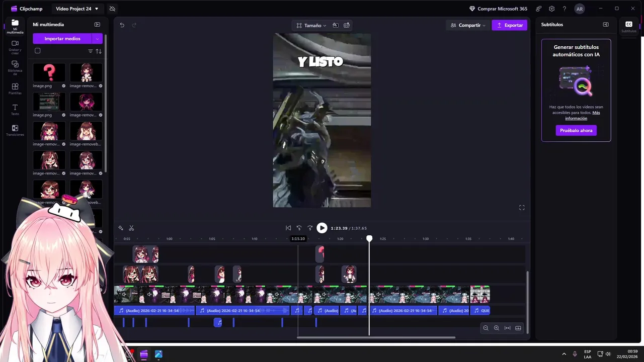Open the Subtítulos tab on the right sidebar

tap(629, 27)
